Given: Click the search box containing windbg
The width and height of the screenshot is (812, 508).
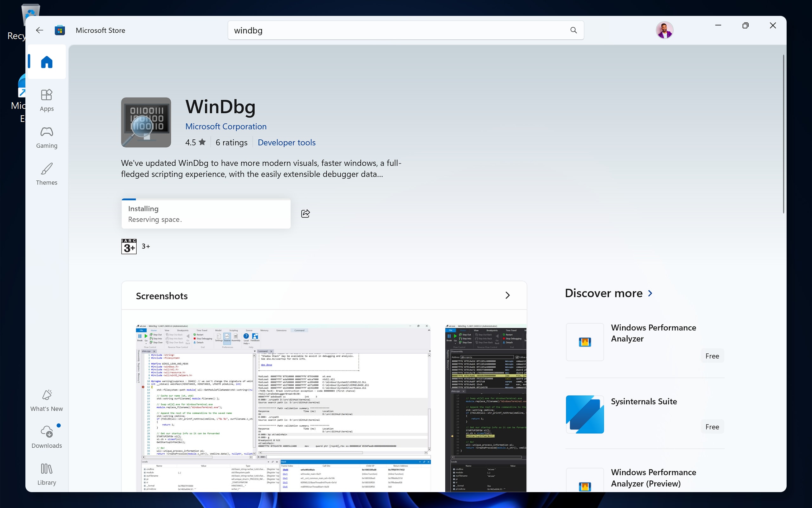Looking at the screenshot, I should (406, 30).
